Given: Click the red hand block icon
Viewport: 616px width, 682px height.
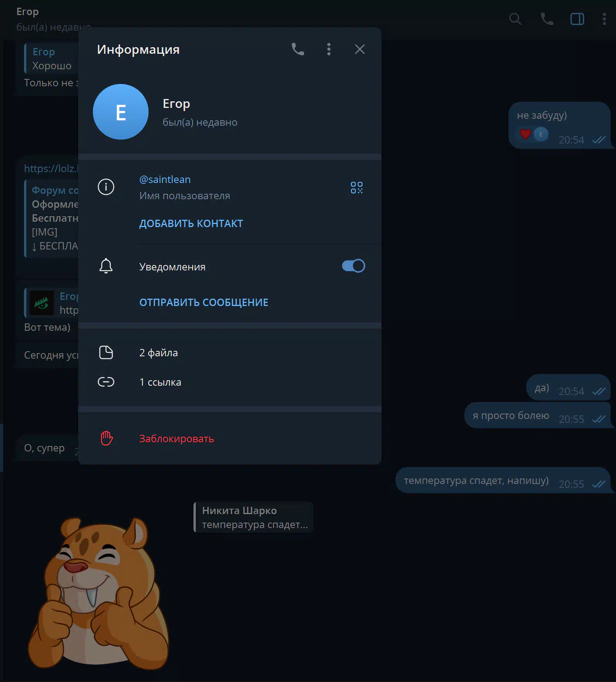Looking at the screenshot, I should pyautogui.click(x=106, y=438).
